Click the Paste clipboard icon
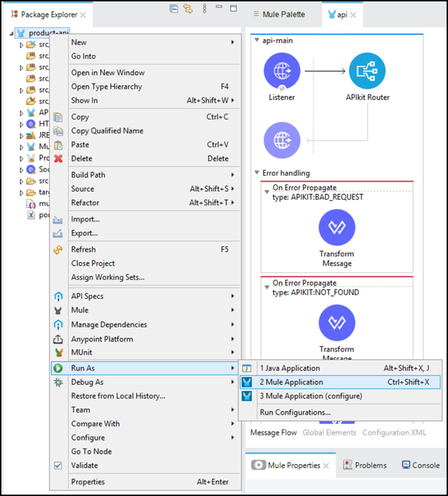The height and width of the screenshot is (496, 448). [58, 145]
